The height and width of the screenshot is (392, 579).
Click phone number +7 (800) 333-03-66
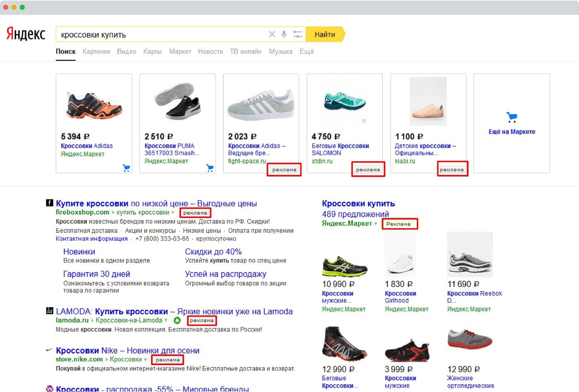point(162,239)
